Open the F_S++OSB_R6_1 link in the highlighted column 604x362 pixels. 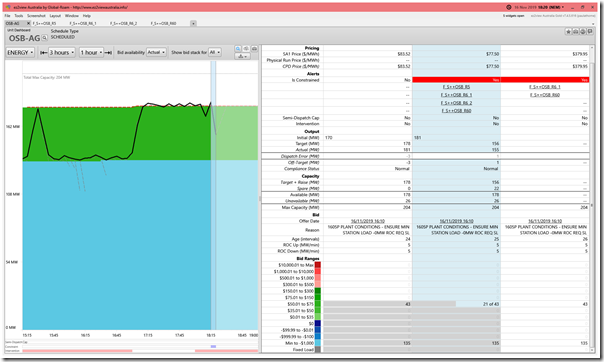point(456,95)
